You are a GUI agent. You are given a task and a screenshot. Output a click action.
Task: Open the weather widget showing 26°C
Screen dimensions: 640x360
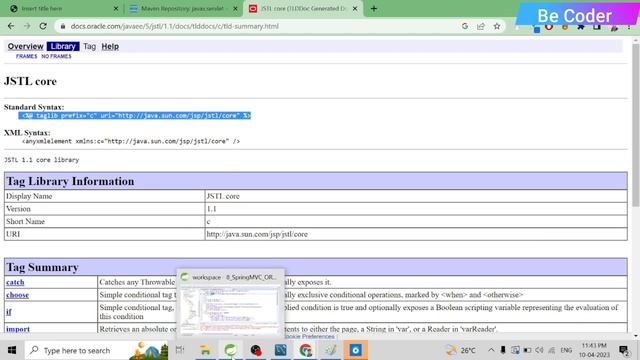[x=461, y=350]
